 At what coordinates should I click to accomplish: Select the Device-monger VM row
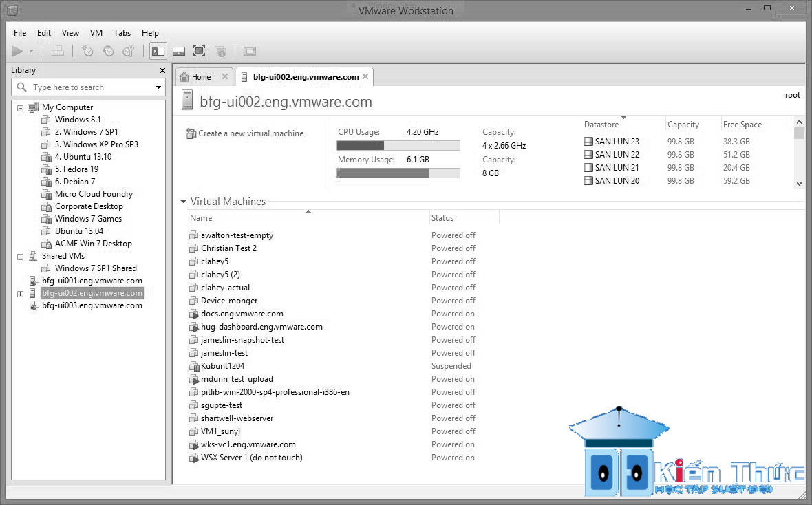[x=332, y=301]
